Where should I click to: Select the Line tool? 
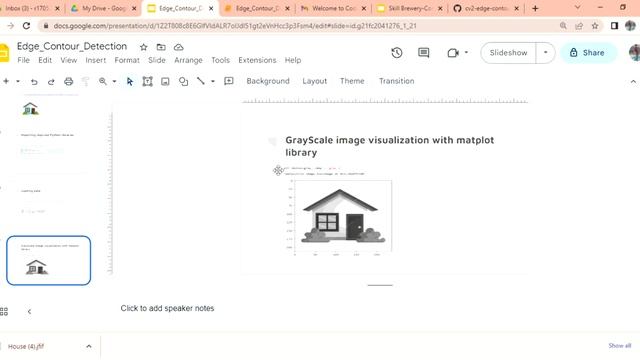[201, 81]
